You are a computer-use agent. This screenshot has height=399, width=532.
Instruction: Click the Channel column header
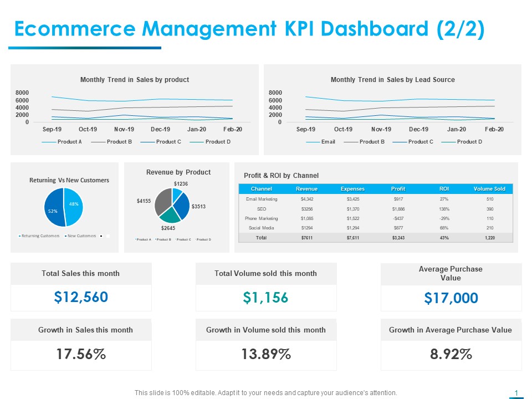click(261, 189)
